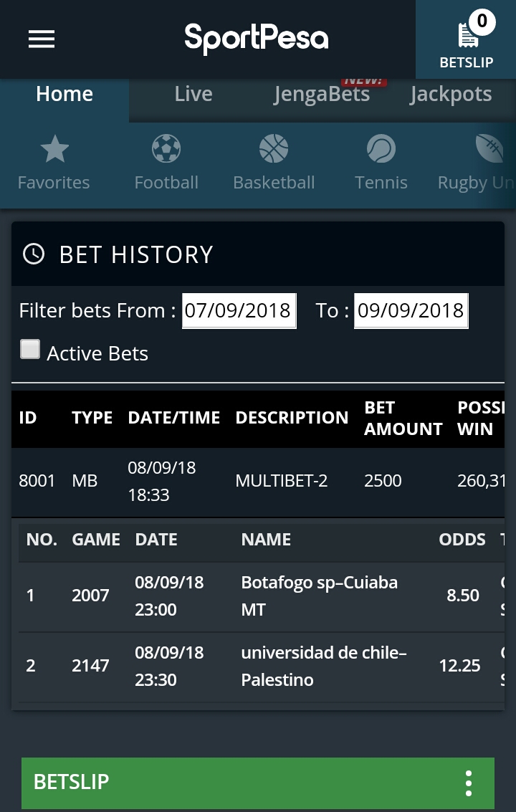Switch to the Home tab
This screenshot has height=812, width=516.
click(x=64, y=95)
